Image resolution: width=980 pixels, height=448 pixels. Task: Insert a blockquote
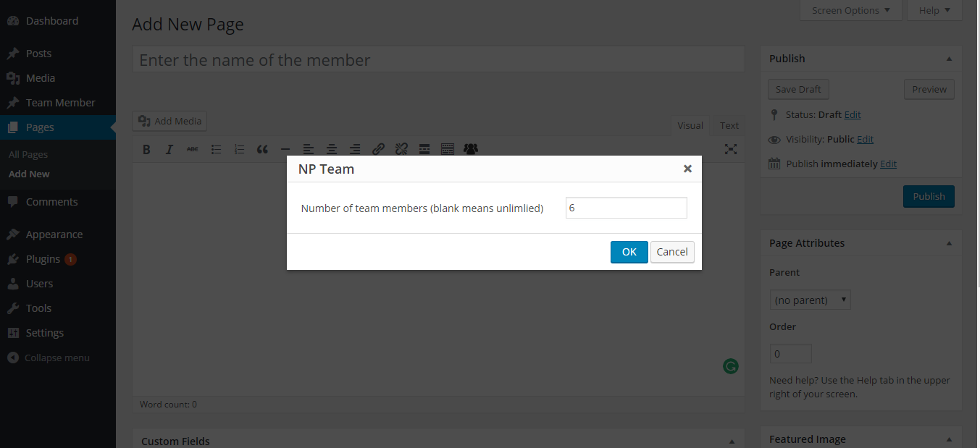[262, 149]
